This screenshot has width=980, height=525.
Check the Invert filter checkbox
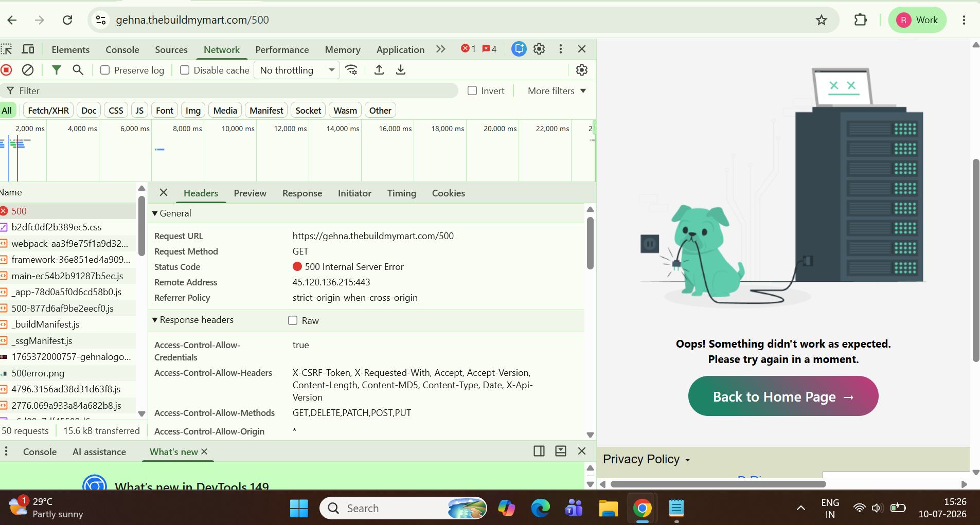(x=472, y=90)
